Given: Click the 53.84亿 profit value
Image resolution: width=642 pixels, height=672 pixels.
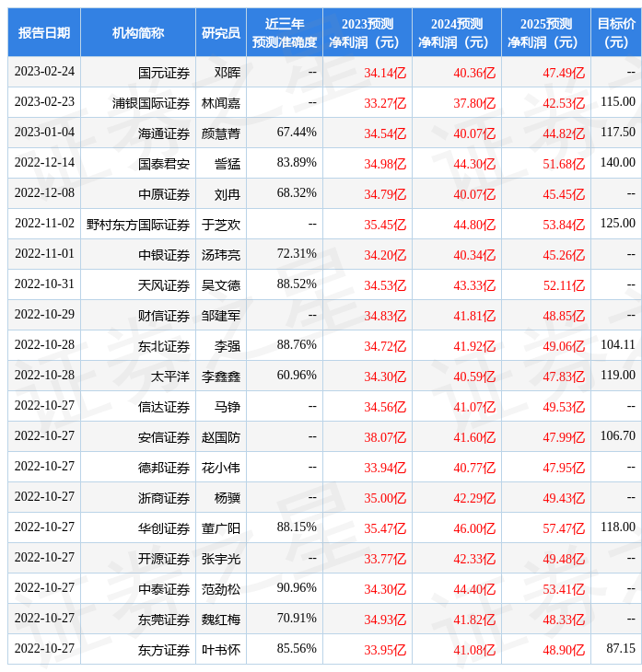Looking at the screenshot, I should coord(564,225).
